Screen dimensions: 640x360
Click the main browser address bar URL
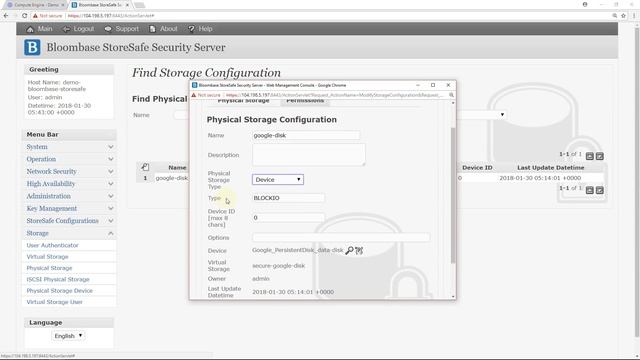coord(111,16)
